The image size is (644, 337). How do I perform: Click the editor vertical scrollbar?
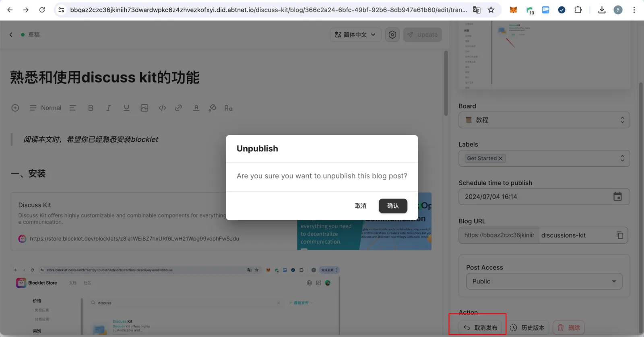(x=446, y=83)
